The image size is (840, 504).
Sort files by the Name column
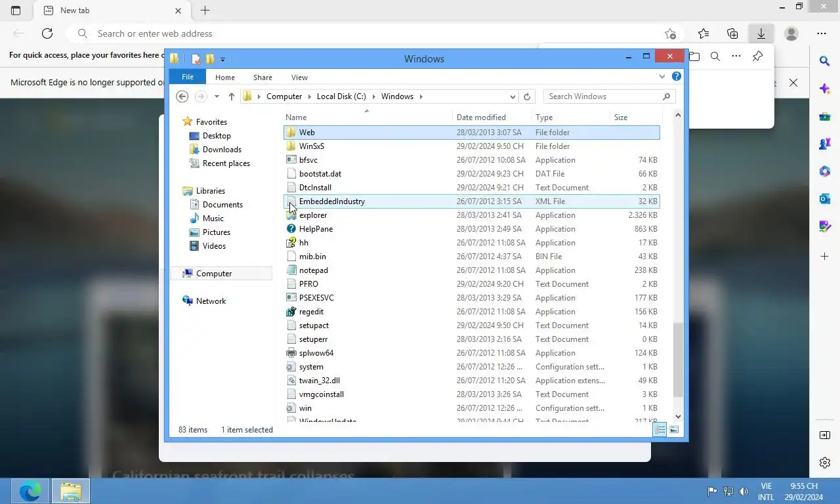(x=296, y=117)
